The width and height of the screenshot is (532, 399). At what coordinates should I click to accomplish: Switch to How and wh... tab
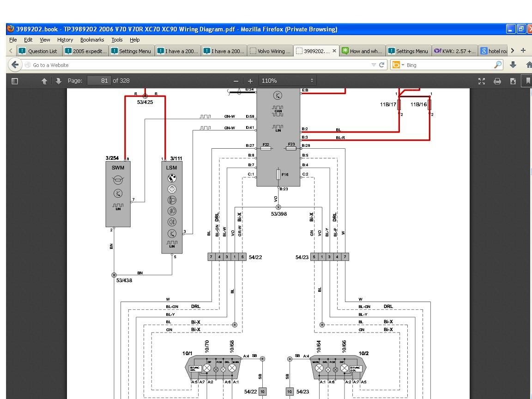(x=363, y=51)
